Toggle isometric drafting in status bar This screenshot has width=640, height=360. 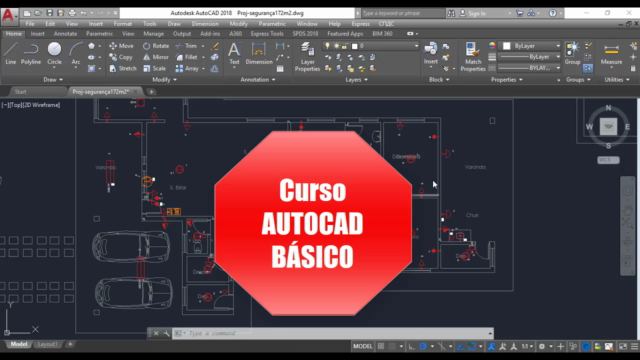[x=442, y=347]
